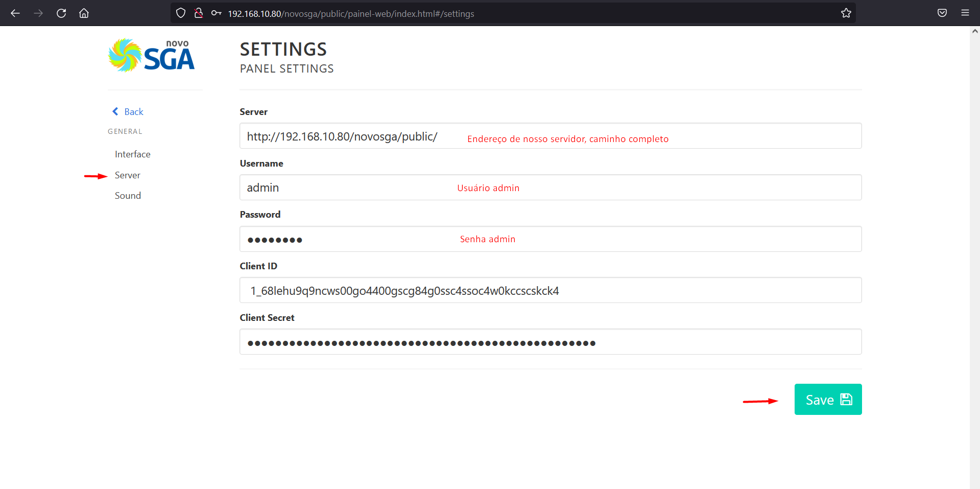This screenshot has height=489, width=980.
Task: Save the panel settings
Action: pyautogui.click(x=827, y=400)
